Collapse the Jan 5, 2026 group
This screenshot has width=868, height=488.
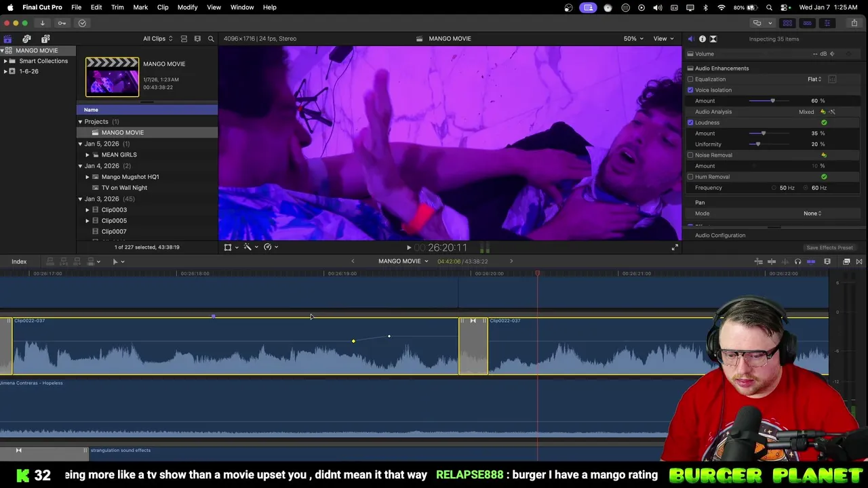click(80, 144)
